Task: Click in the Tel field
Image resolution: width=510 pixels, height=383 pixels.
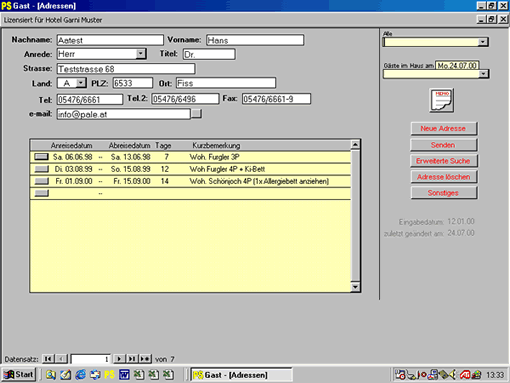Action: point(90,99)
